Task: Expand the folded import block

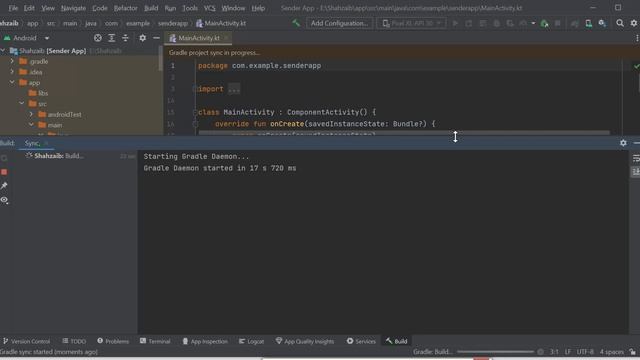Action: click(234, 89)
